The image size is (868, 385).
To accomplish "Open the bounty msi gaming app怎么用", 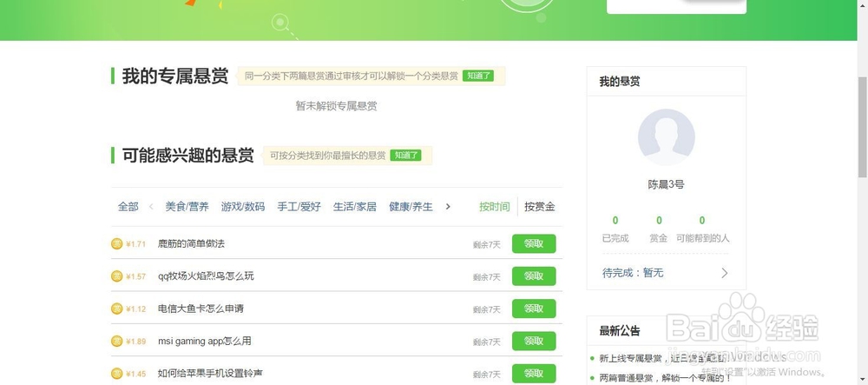I will click(x=204, y=342).
